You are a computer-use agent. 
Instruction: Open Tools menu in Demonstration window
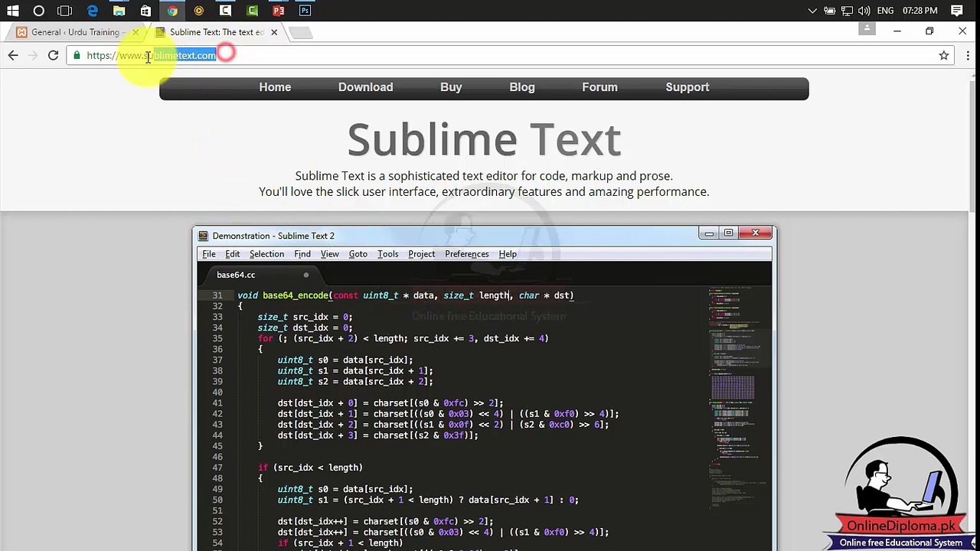pyautogui.click(x=387, y=254)
